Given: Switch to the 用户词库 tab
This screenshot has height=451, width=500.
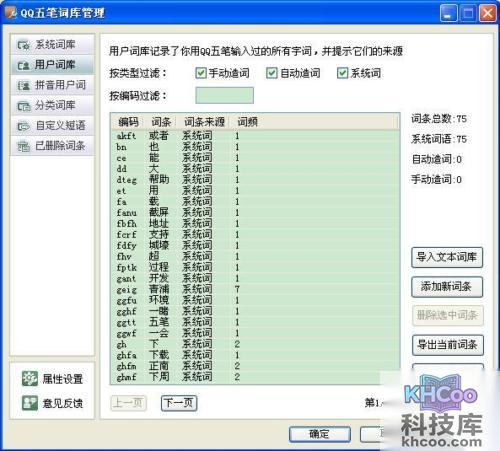Looking at the screenshot, I should tap(52, 65).
